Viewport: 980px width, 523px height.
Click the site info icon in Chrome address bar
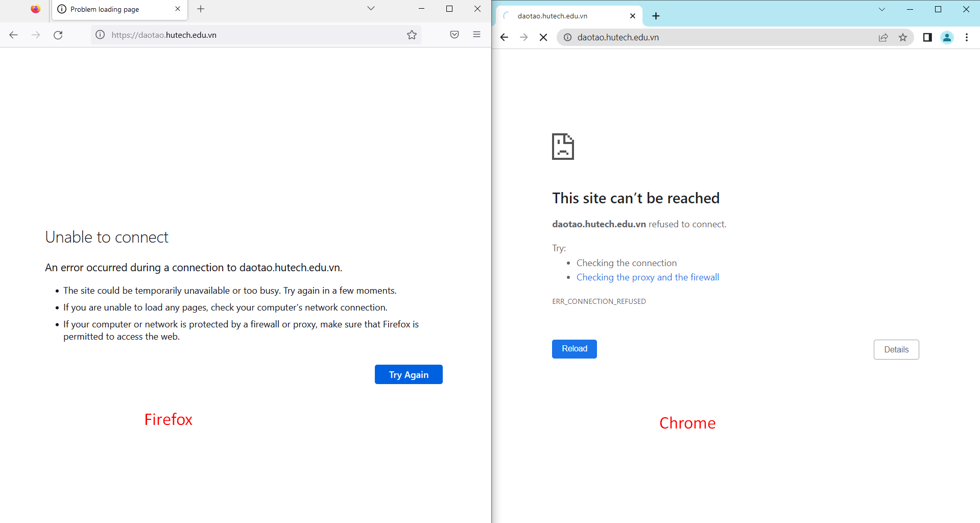coord(567,37)
